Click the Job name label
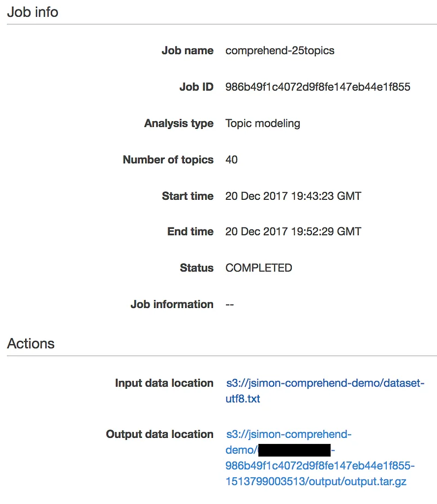This screenshot has width=437, height=504. [x=187, y=50]
